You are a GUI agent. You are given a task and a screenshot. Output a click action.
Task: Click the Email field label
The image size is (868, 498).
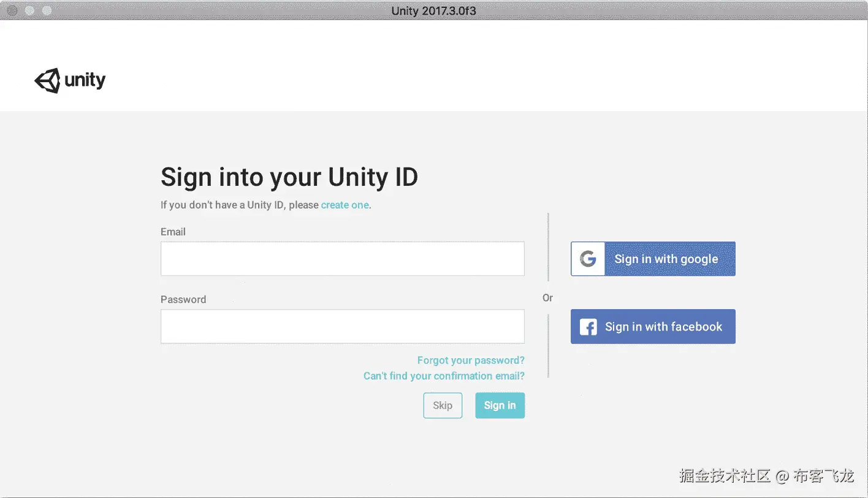(173, 232)
